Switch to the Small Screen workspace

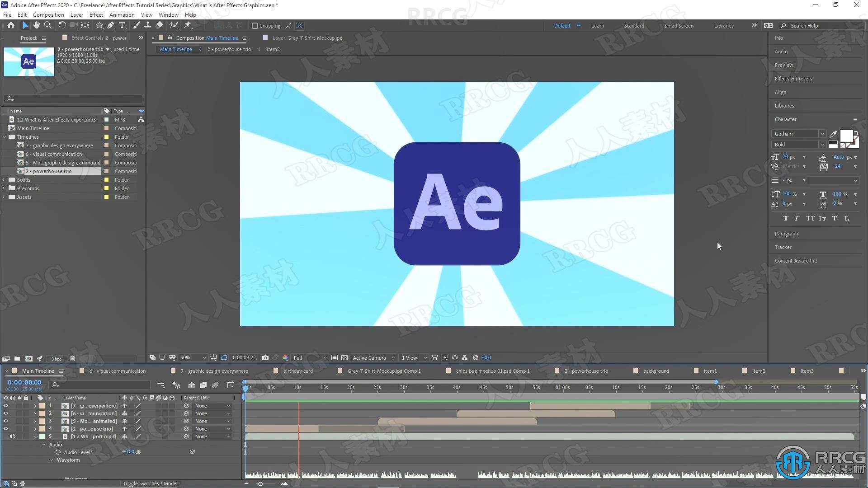(679, 26)
